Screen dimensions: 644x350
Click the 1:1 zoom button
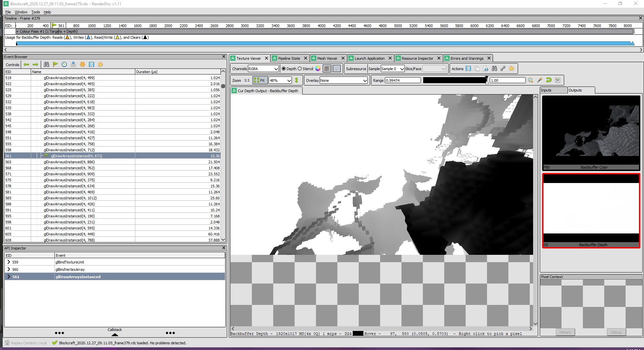click(247, 80)
